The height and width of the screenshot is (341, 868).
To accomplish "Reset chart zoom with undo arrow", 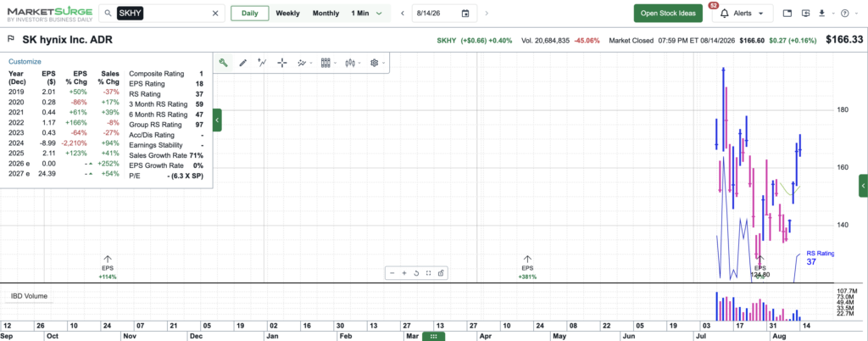I will [416, 273].
